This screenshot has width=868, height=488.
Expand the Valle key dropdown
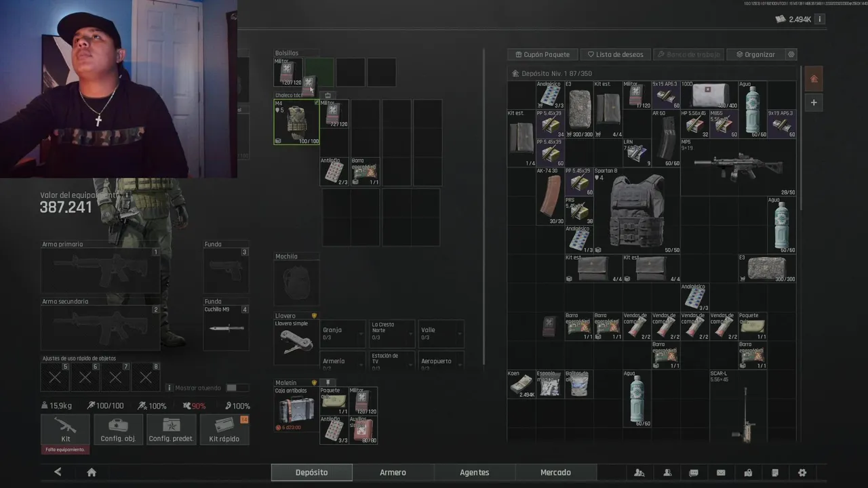click(441, 333)
